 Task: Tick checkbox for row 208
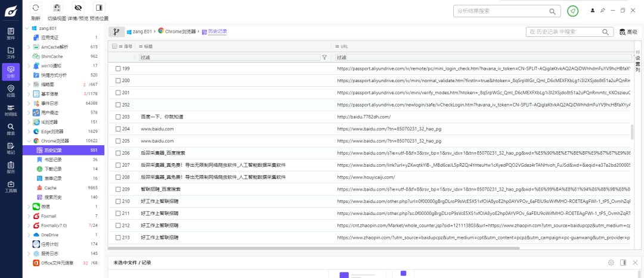[118, 177]
